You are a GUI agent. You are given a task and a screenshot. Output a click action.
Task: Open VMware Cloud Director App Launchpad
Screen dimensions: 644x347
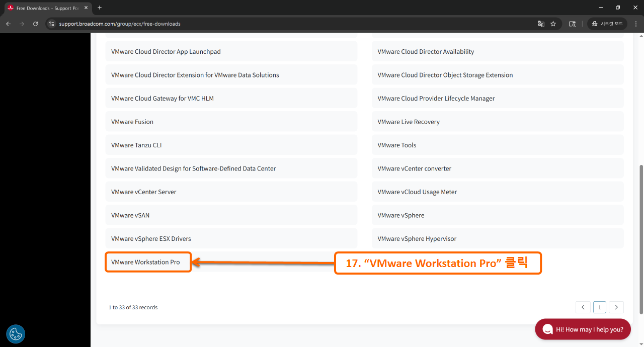click(x=231, y=51)
